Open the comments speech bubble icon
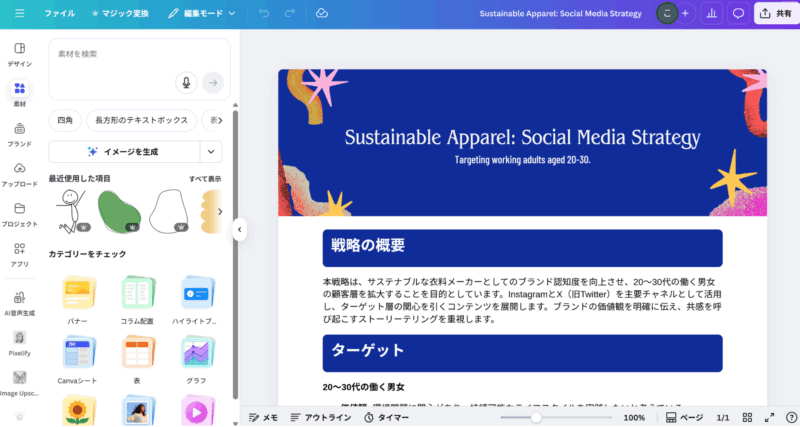Viewport: 800px width, 427px height. click(738, 14)
